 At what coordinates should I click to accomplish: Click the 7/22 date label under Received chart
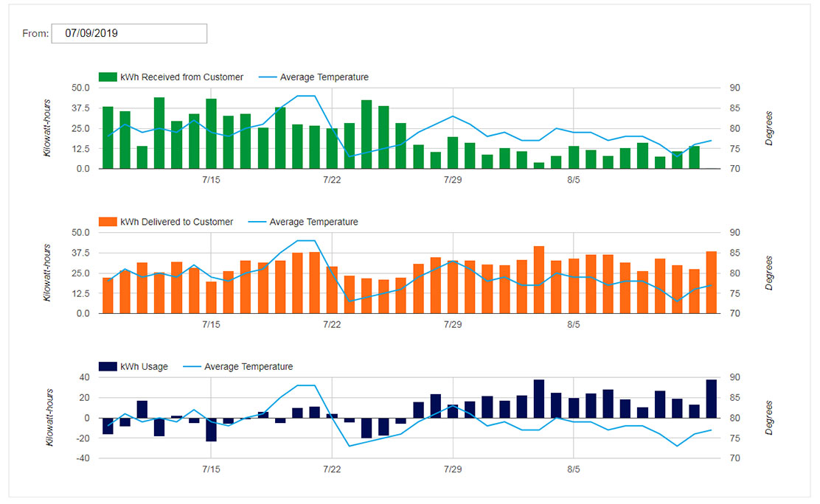(x=332, y=180)
